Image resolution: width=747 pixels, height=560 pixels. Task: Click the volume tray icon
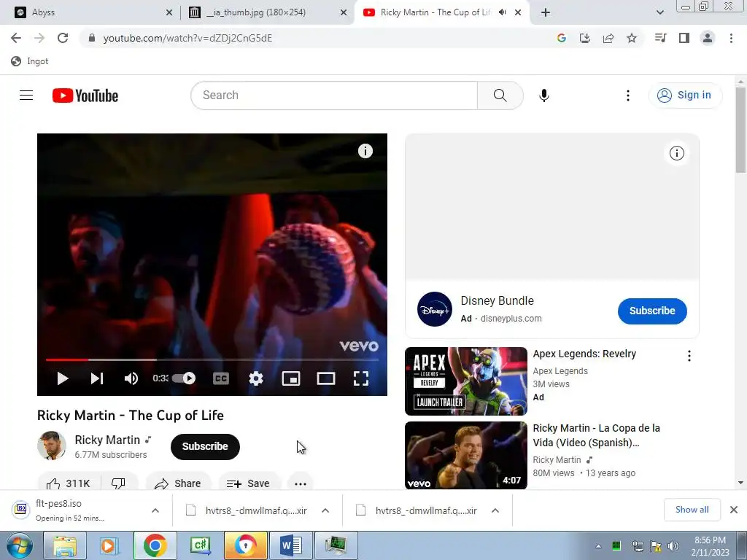(673, 546)
